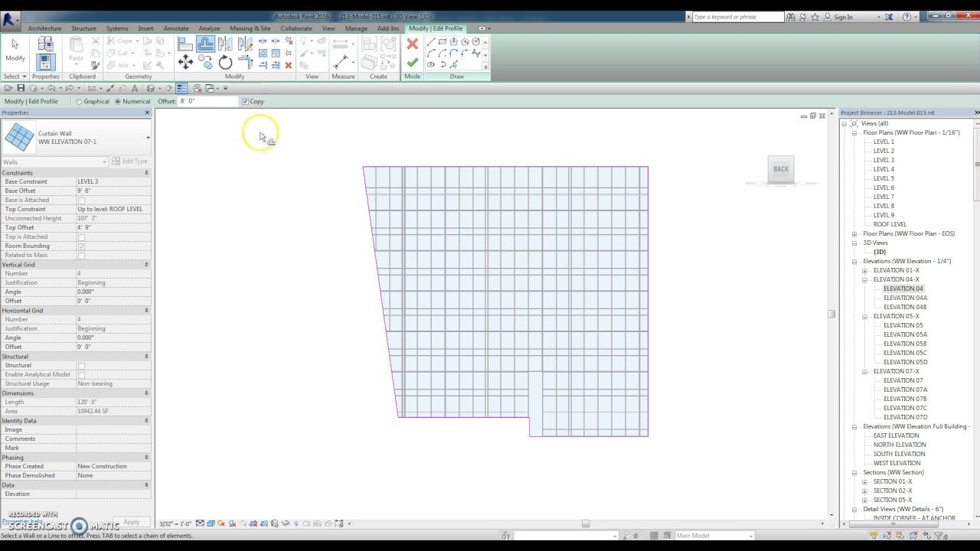
Task: Toggle the Room Bounding checkbox
Action: coord(81,246)
